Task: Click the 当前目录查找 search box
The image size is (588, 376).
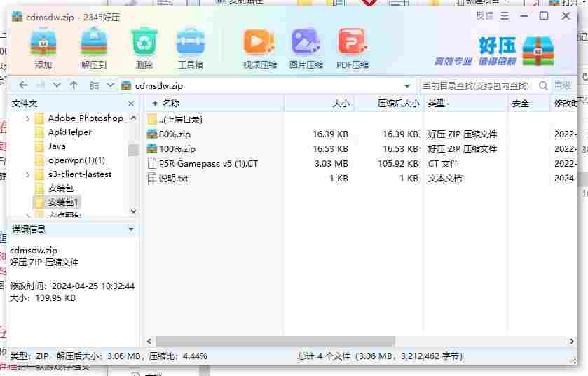Action: (x=478, y=85)
